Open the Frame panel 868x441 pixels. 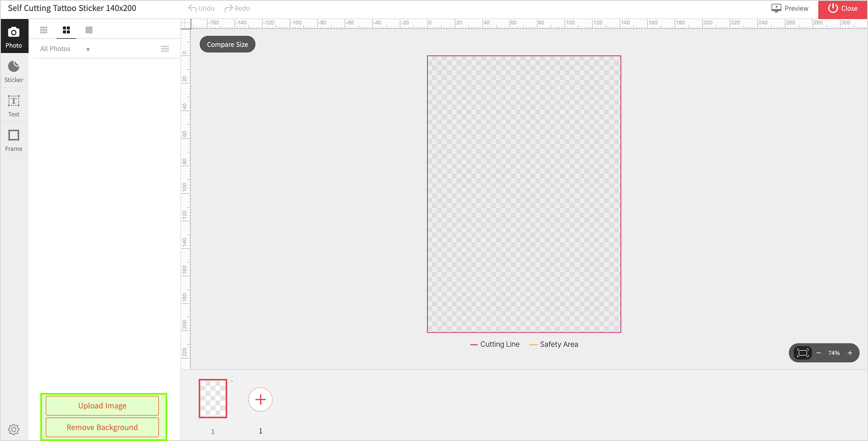point(14,140)
